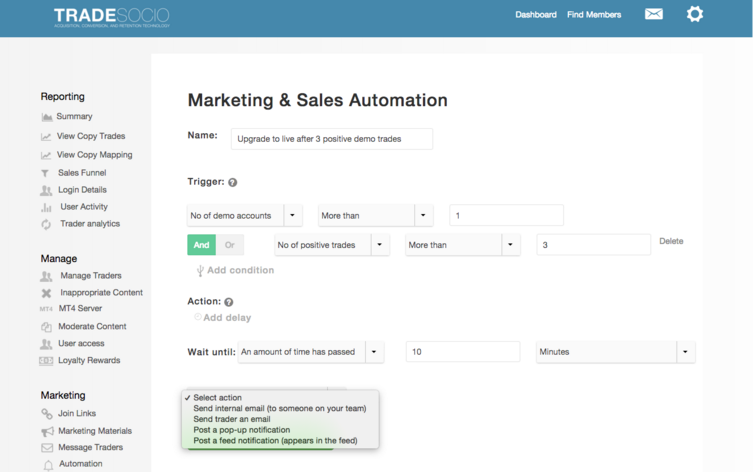Viewport: 753px width, 472px height.
Task: Open the Minutes time unit dropdown
Action: [685, 352]
